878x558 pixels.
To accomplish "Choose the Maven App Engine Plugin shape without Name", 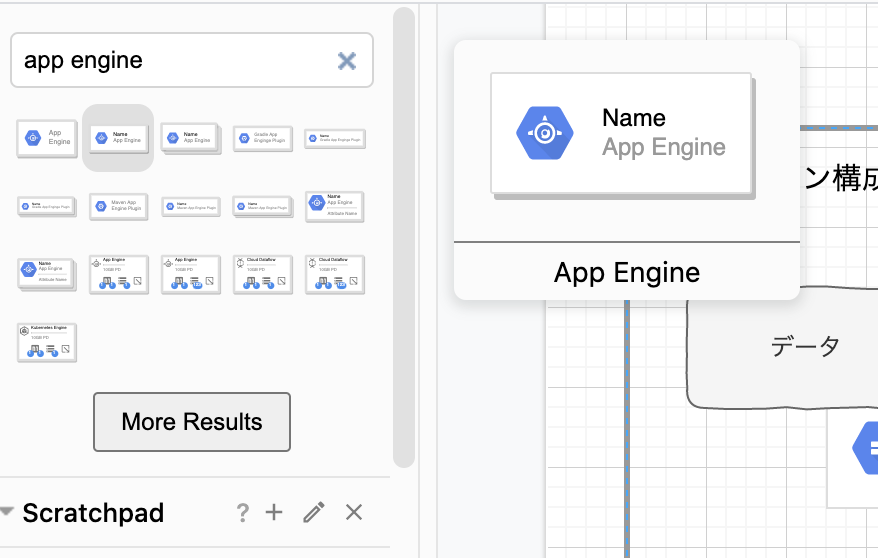I will pyautogui.click(x=118, y=207).
